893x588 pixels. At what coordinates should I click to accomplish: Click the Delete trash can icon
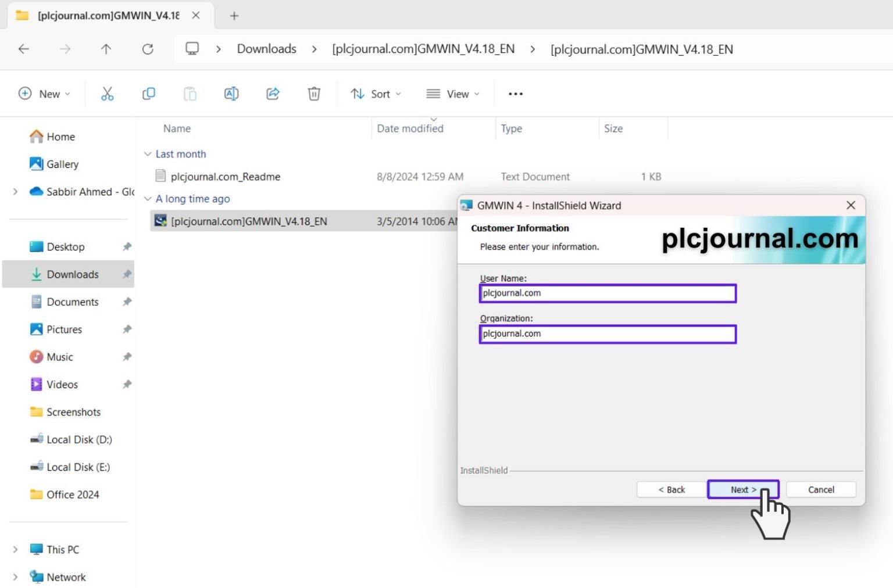(314, 94)
